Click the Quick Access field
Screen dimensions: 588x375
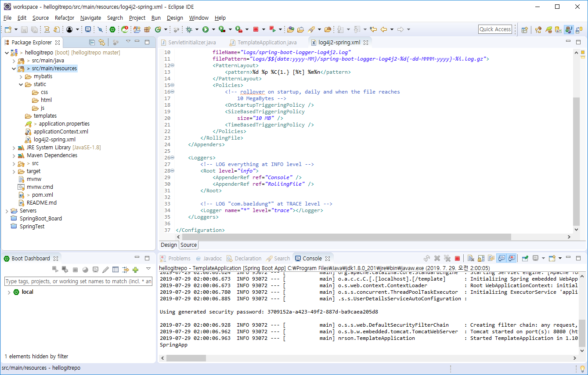(x=495, y=29)
